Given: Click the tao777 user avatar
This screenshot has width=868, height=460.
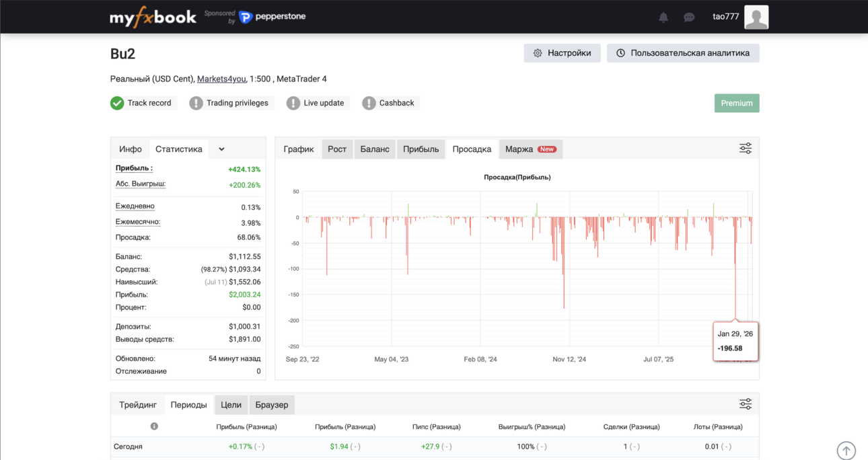Looking at the screenshot, I should tap(756, 17).
